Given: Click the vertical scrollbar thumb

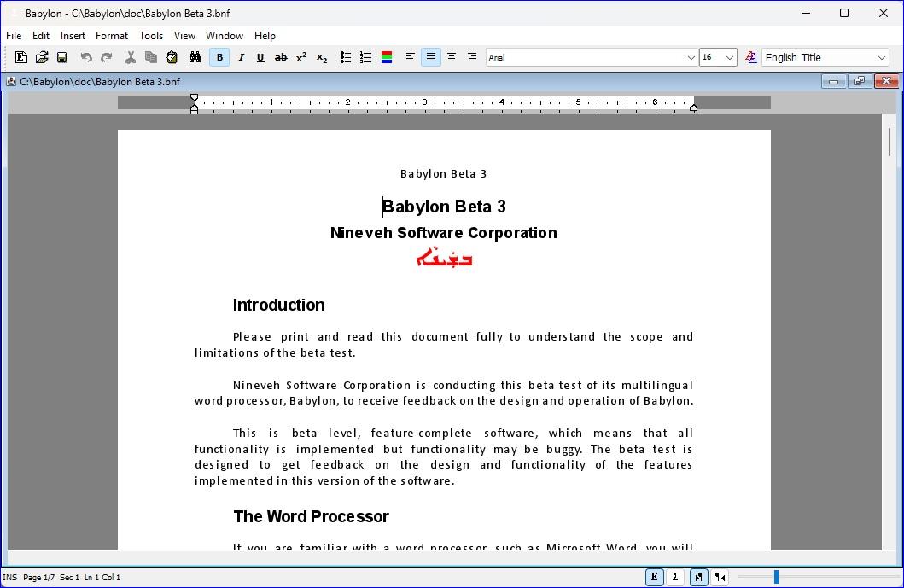Looking at the screenshot, I should point(889,142).
